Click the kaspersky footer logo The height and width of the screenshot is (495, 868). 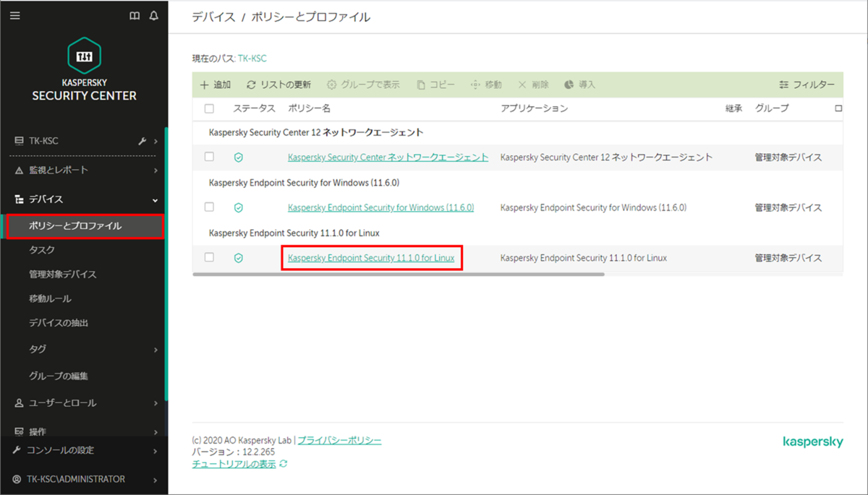pyautogui.click(x=813, y=442)
